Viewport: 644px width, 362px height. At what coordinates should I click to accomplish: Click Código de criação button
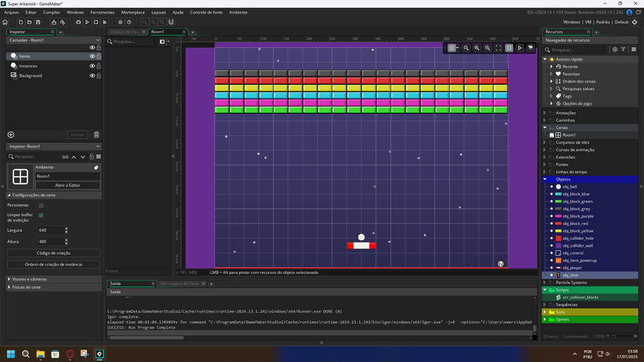point(54,253)
